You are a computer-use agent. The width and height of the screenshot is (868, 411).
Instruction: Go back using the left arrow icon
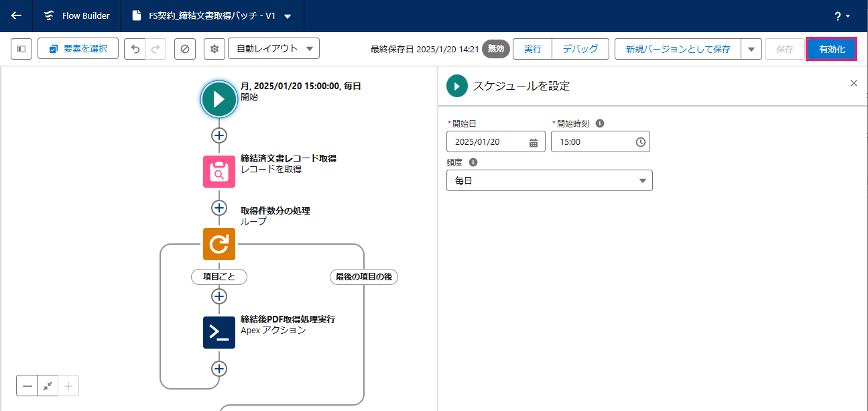click(16, 15)
